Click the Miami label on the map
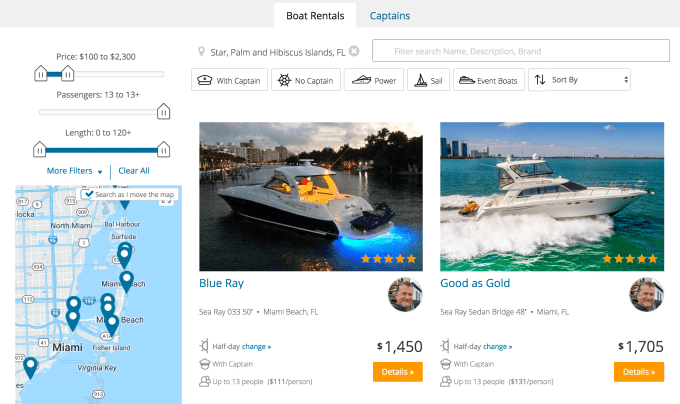 point(67,347)
